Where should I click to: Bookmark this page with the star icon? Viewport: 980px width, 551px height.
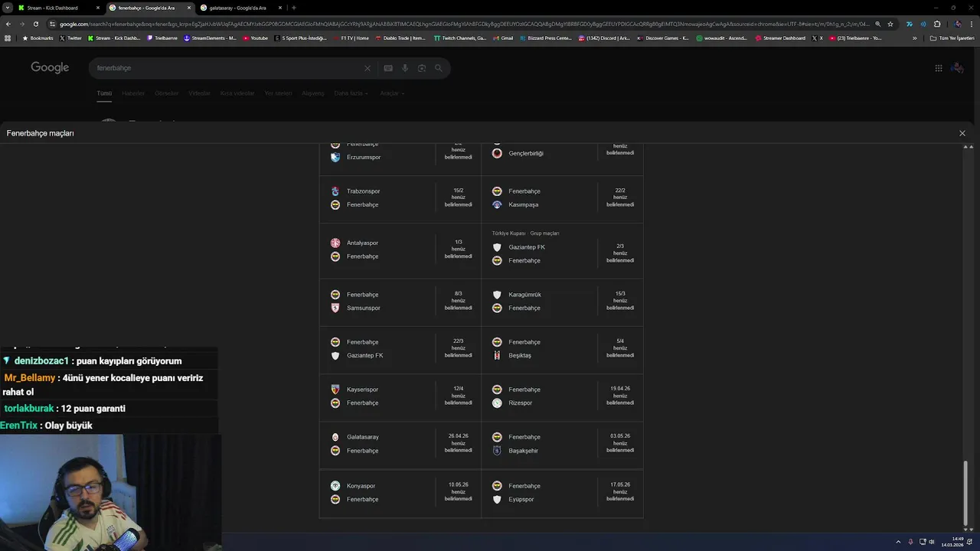point(890,24)
